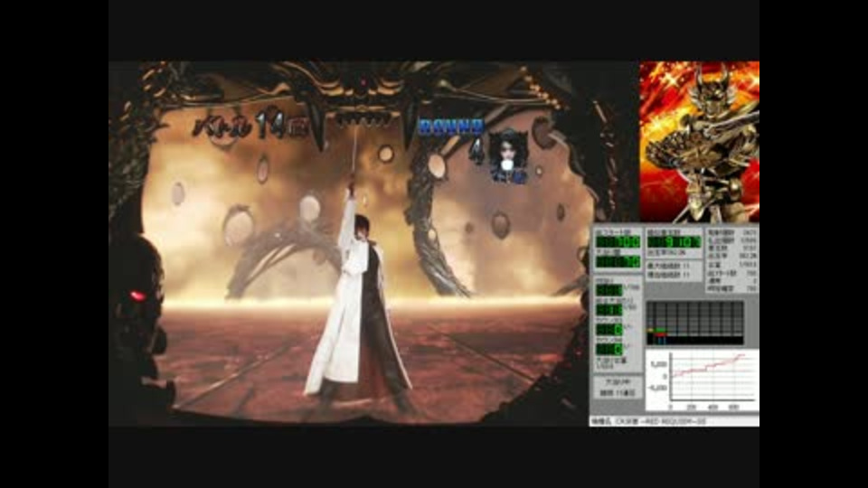The height and width of the screenshot is (488, 868).
Task: Click the round number 4
Action: (476, 151)
